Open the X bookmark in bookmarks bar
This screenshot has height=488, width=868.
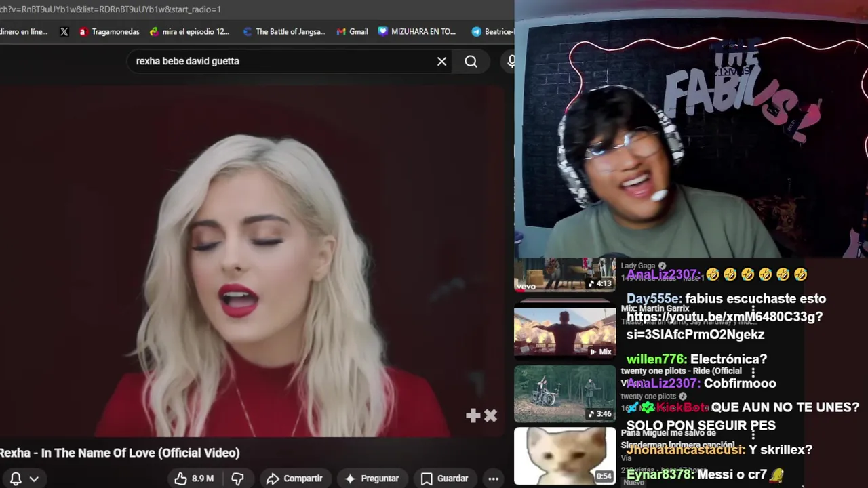[64, 31]
